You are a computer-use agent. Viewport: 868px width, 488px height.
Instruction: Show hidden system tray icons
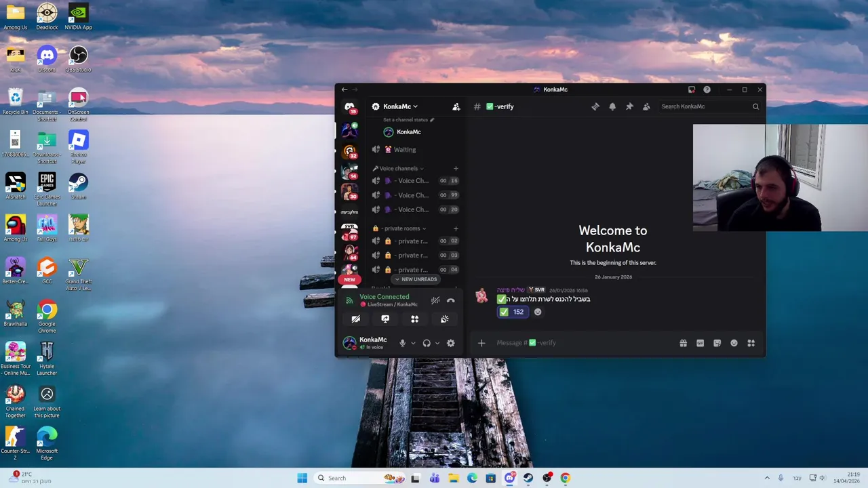click(767, 478)
